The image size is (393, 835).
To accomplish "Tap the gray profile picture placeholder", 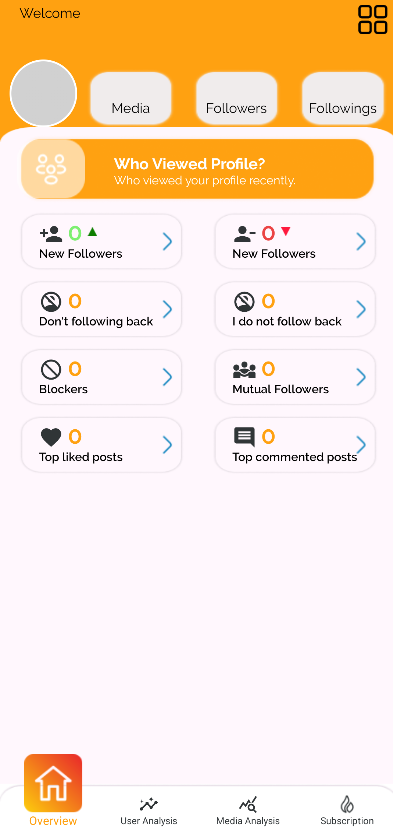I will pos(43,93).
